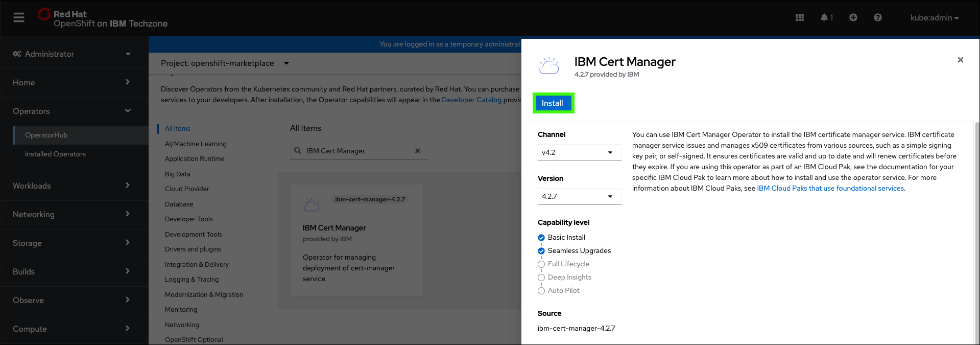Go to Installed Operators in sidebar
The height and width of the screenshot is (345, 980).
point(55,154)
